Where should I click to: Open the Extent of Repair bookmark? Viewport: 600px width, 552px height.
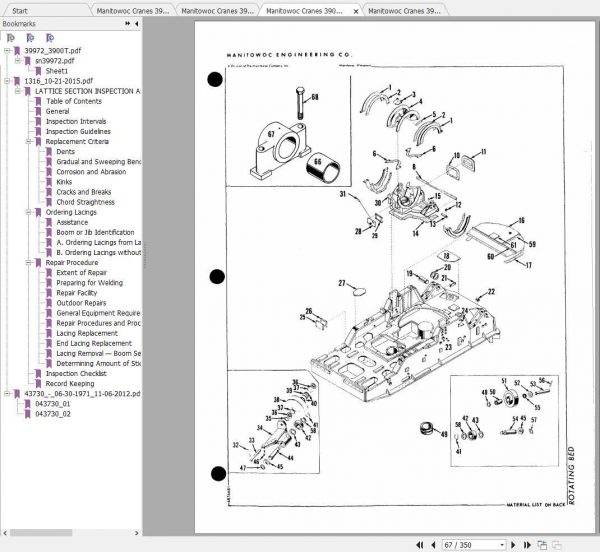coord(81,273)
